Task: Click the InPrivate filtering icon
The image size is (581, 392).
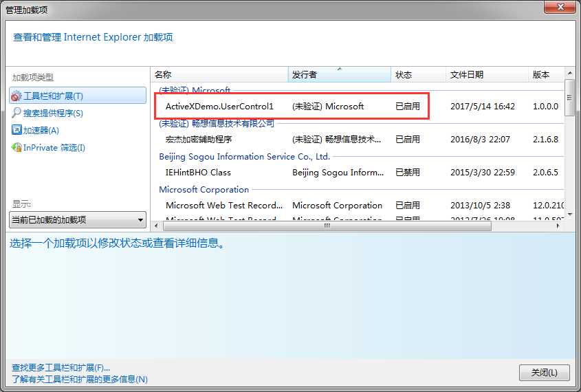Action: tap(17, 147)
